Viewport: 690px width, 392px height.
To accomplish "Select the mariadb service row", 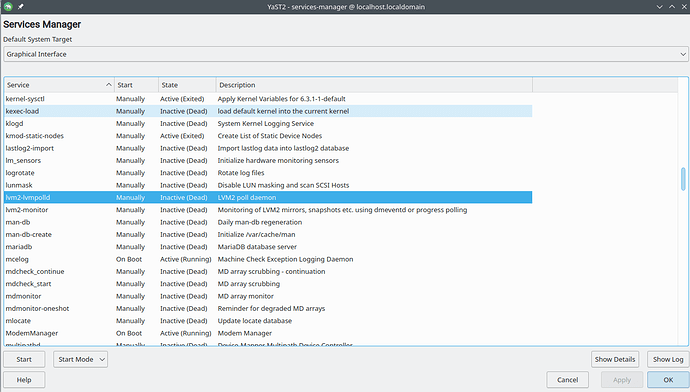I will (268, 247).
